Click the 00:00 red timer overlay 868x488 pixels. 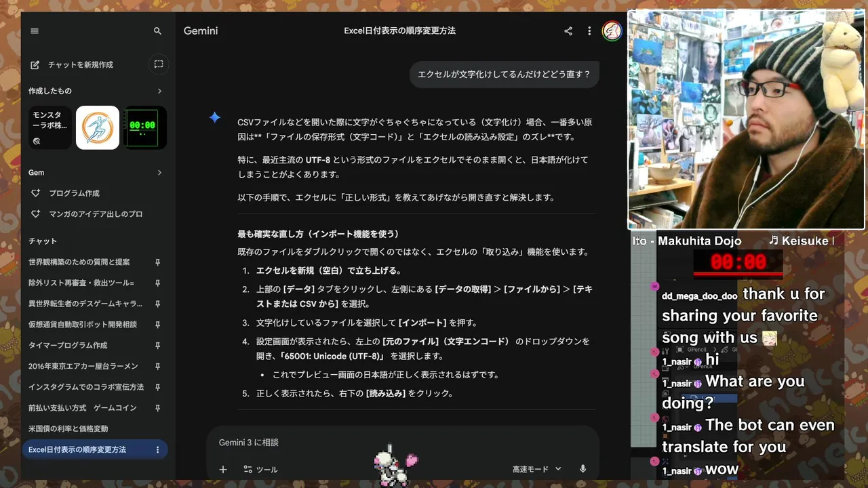pyautogui.click(x=738, y=262)
